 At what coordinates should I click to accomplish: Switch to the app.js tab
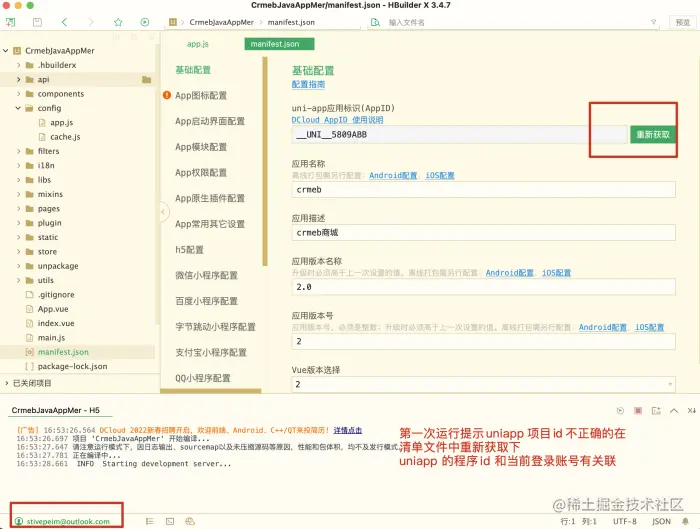[198, 44]
